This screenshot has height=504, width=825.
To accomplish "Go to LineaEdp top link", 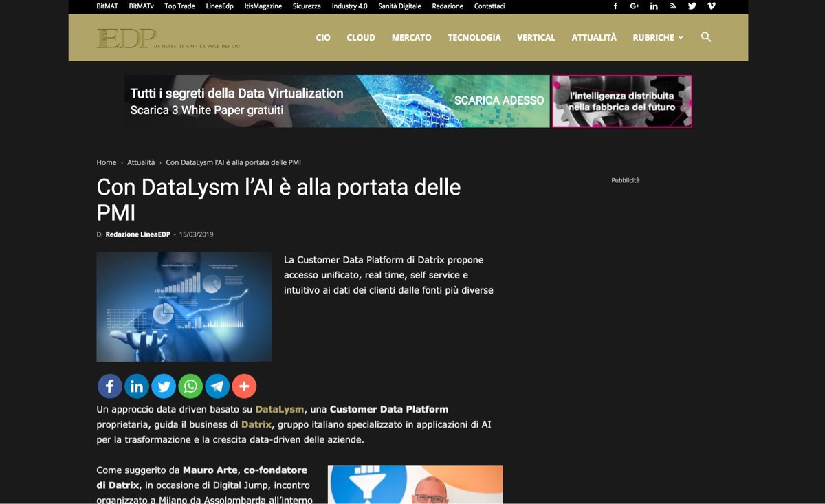I will point(219,6).
